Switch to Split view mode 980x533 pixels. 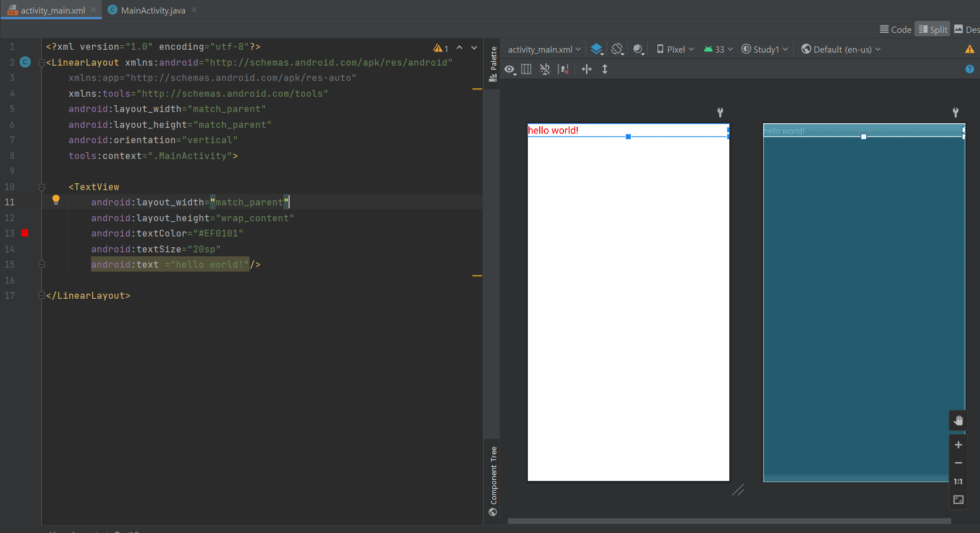tap(932, 29)
